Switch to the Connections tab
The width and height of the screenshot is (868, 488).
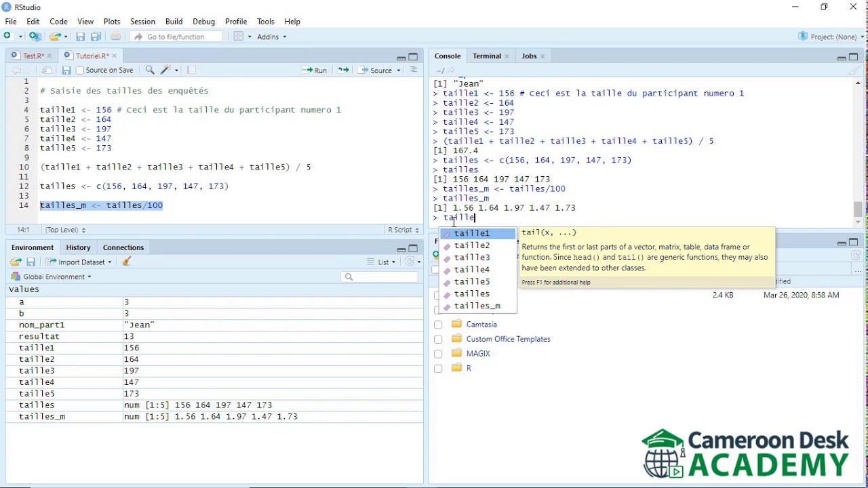coord(123,247)
